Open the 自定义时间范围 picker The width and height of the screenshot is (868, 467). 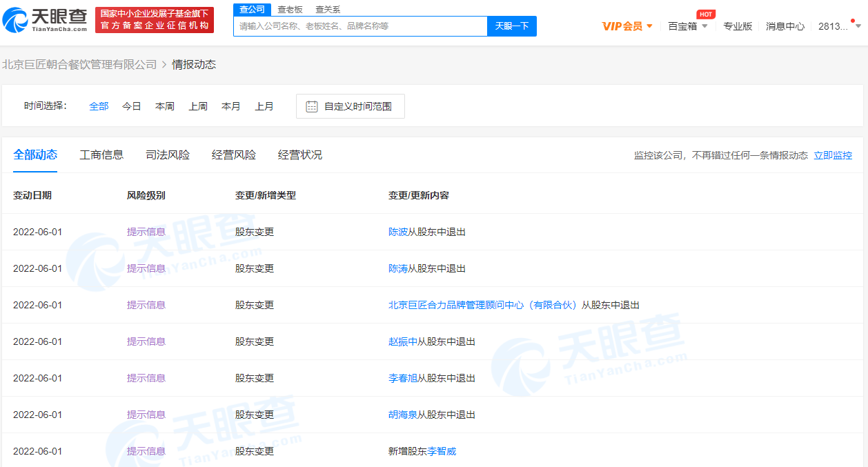351,106
